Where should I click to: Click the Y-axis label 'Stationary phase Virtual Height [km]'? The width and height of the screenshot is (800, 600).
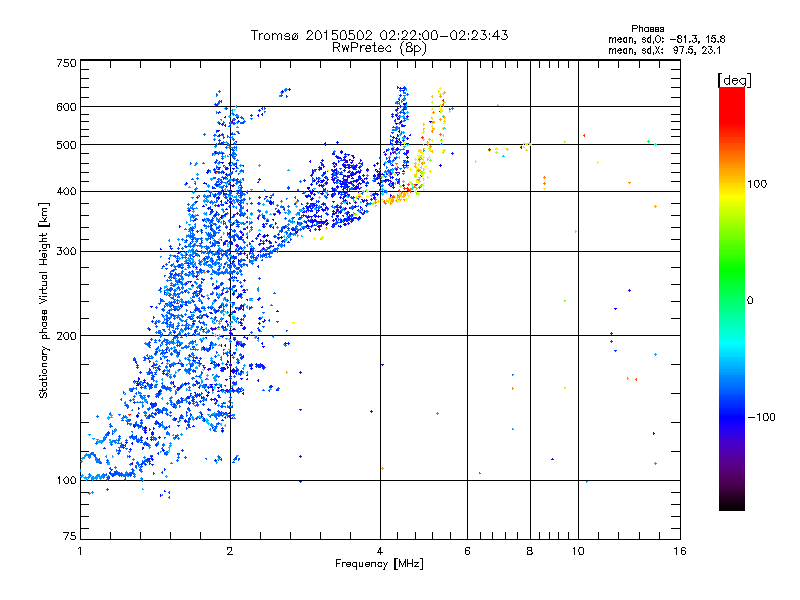pos(43,300)
